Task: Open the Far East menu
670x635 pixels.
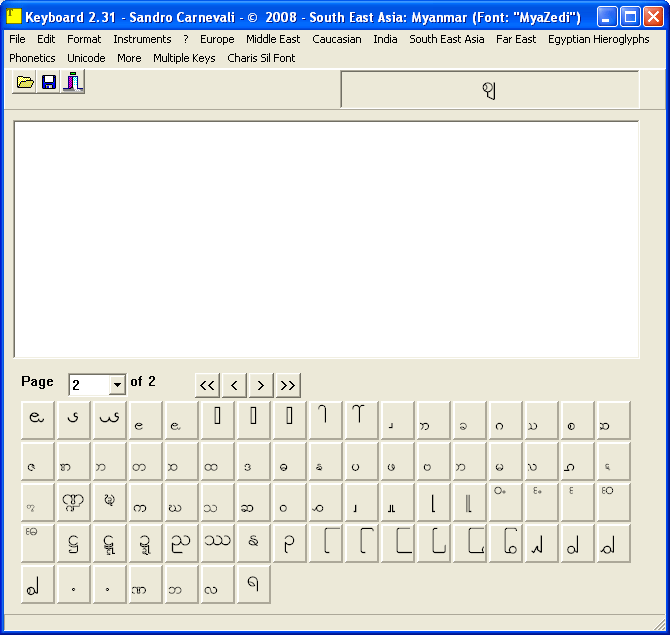Action: 516,39
